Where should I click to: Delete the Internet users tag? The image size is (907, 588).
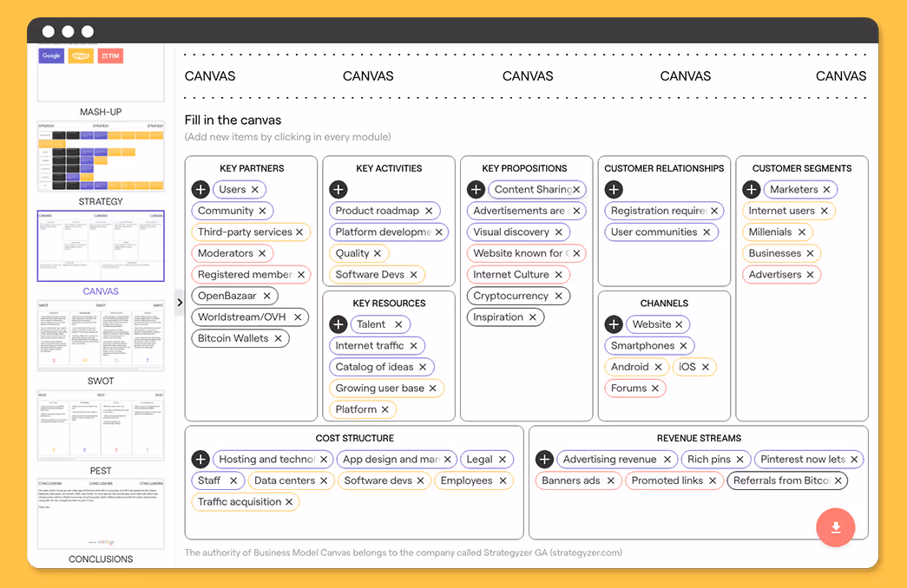tap(825, 211)
